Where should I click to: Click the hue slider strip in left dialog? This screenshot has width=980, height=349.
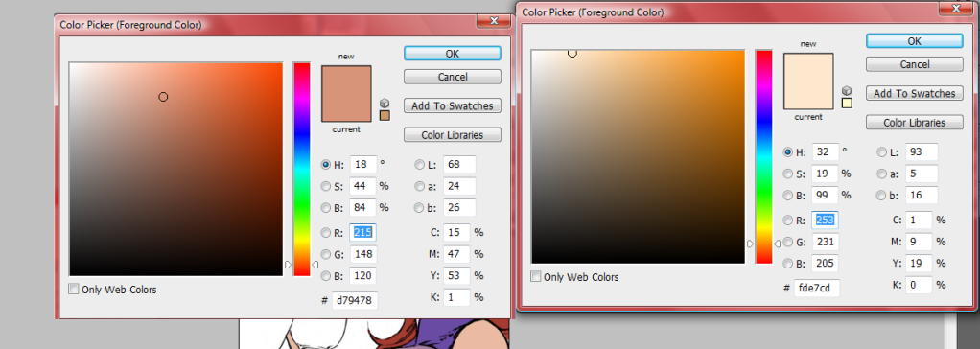302,169
